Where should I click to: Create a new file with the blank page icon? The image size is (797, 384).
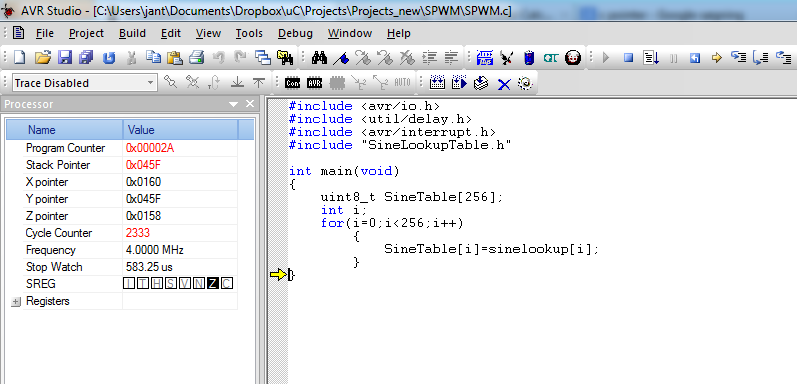click(x=19, y=57)
